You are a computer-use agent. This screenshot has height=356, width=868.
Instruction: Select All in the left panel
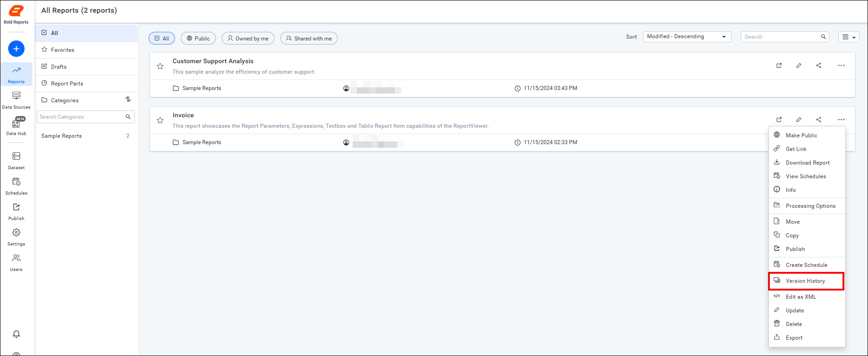tap(86, 33)
